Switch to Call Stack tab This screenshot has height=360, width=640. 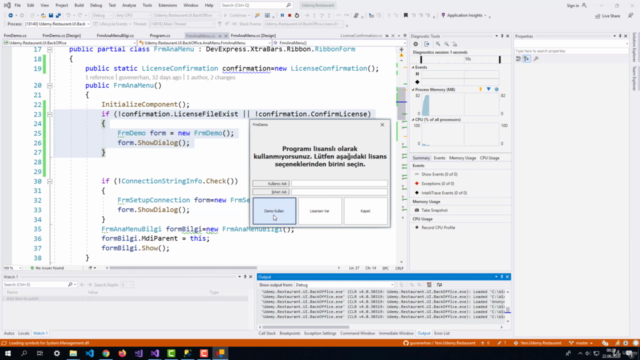coord(267,333)
